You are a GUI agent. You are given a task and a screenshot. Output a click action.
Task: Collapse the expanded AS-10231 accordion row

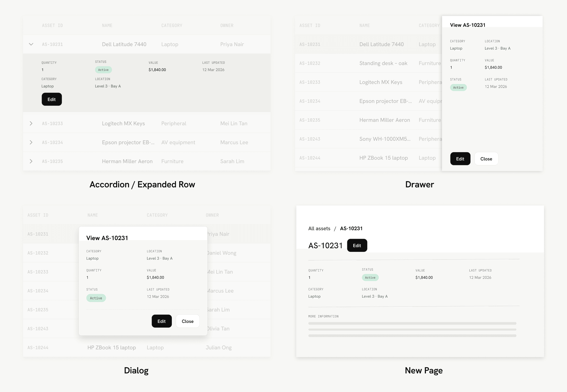[x=31, y=45]
